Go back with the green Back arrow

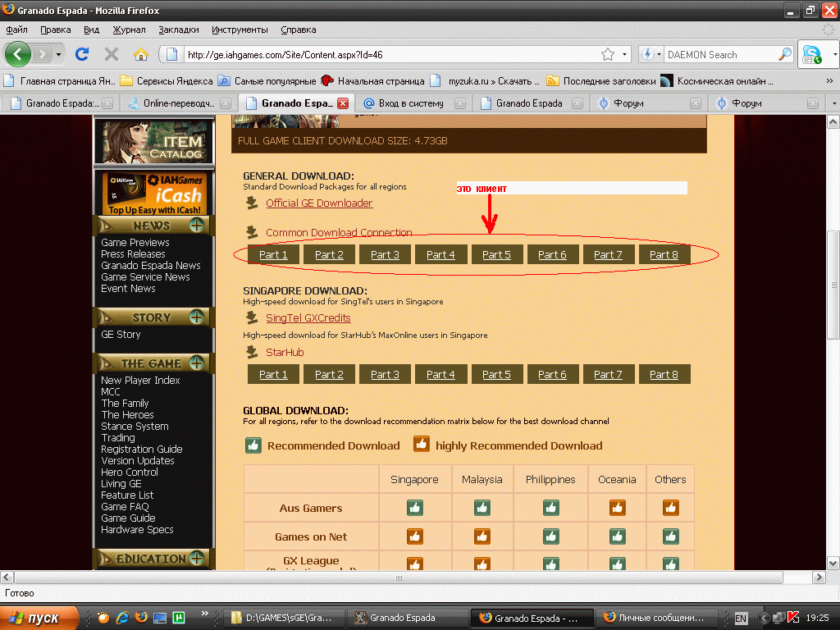tap(18, 54)
